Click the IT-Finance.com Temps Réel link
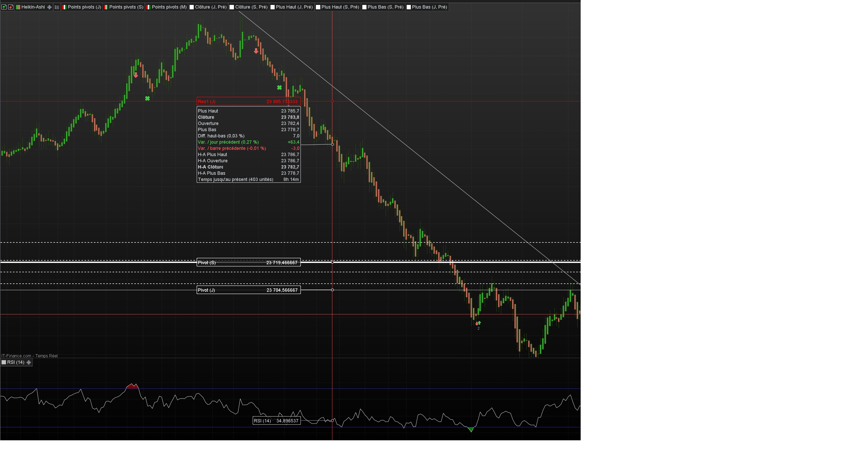This screenshot has height=453, width=868. [30, 356]
